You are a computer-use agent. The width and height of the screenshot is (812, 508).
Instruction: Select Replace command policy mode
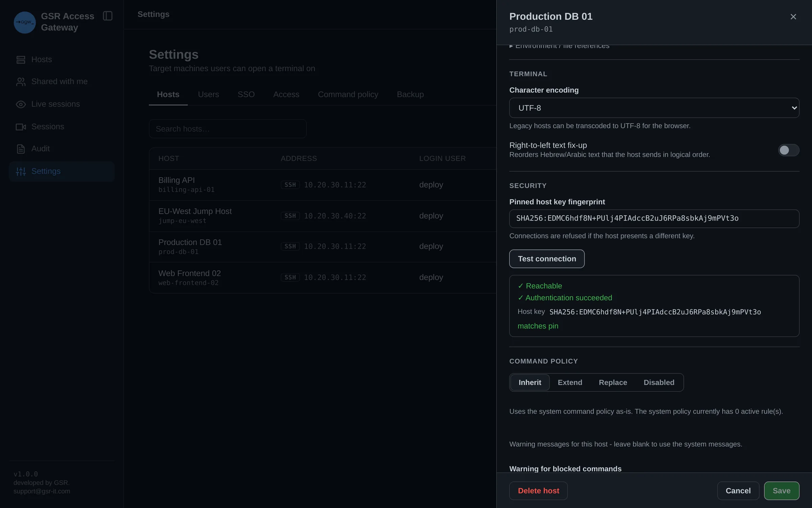613,382
